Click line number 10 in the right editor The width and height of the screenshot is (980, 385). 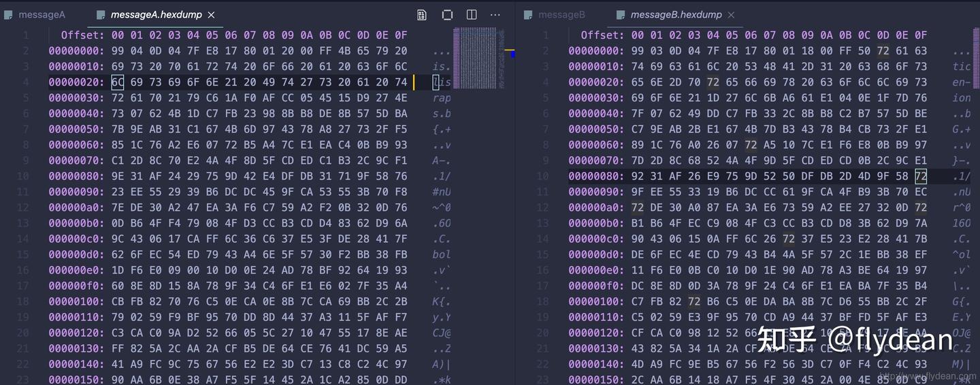544,176
